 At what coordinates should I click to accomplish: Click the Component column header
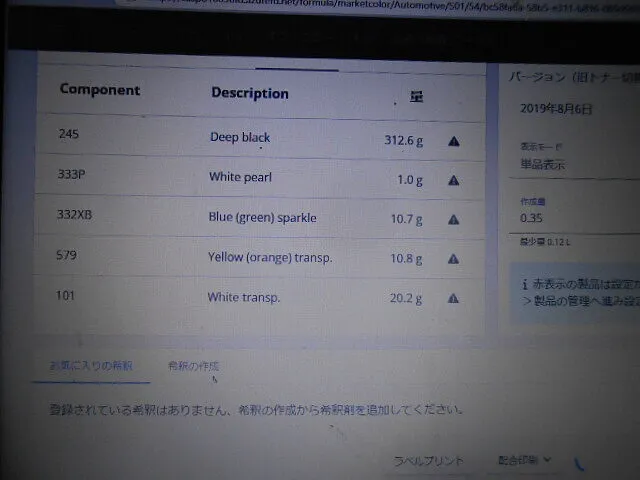click(x=100, y=89)
